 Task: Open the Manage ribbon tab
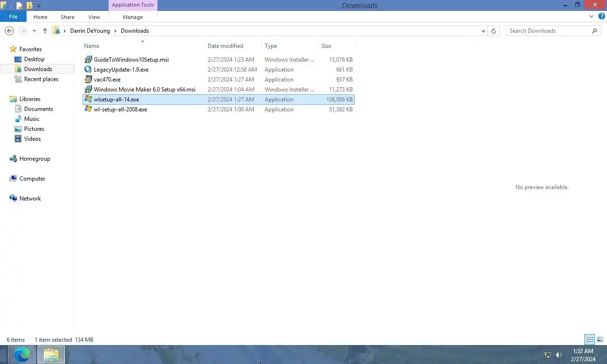[133, 17]
